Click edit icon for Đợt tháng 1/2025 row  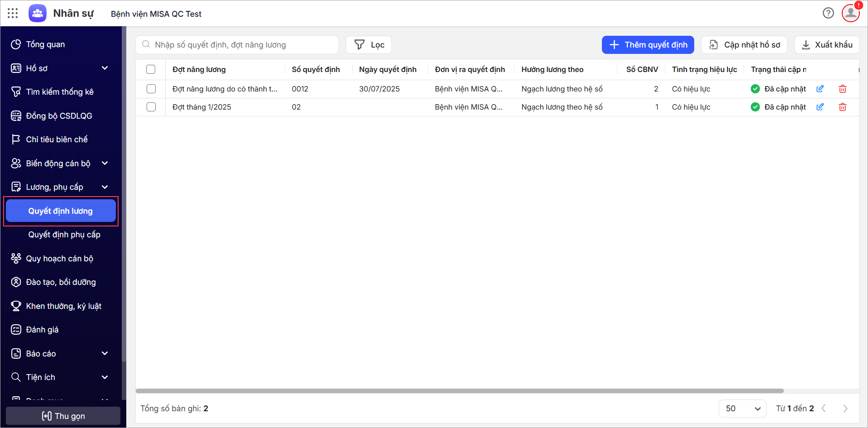pos(820,107)
